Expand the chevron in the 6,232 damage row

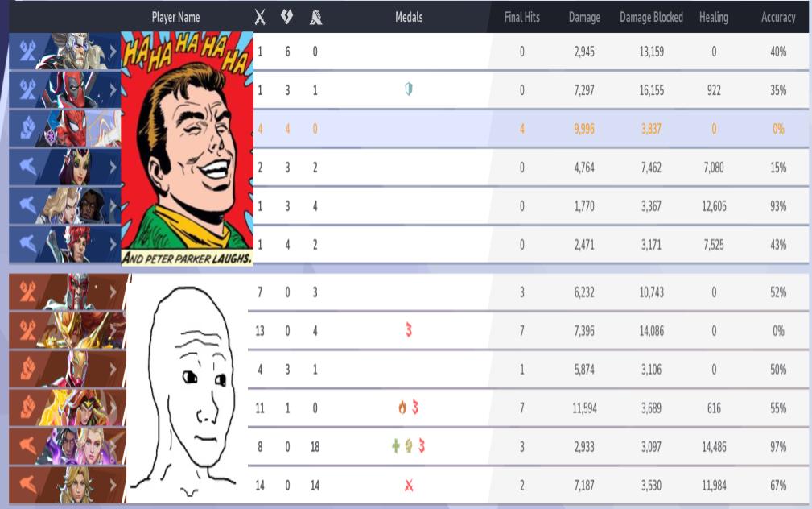tap(113, 292)
